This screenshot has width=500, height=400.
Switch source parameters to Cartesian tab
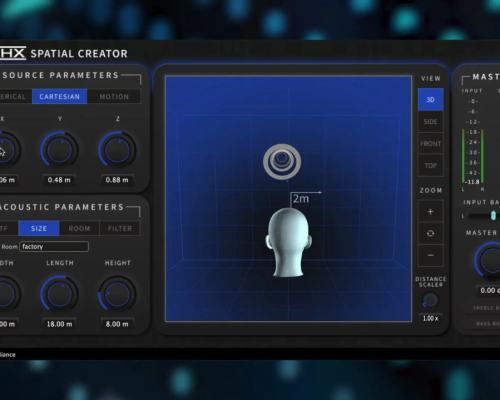(x=60, y=97)
